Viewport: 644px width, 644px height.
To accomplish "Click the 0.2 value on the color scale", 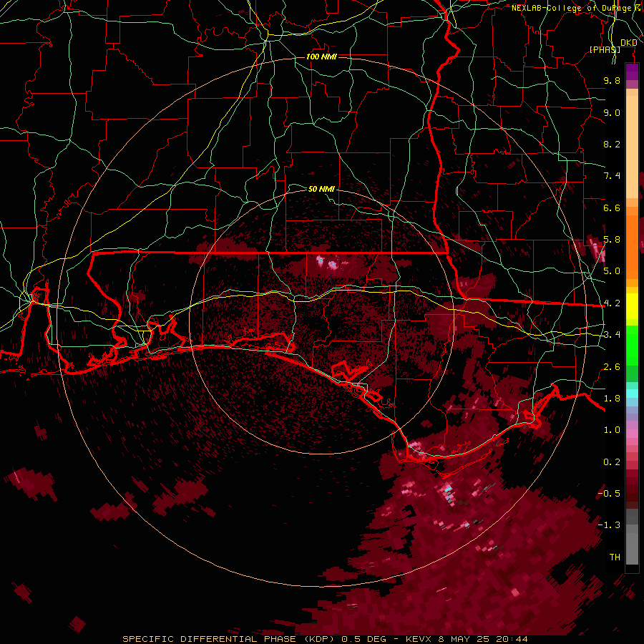I will tap(612, 462).
